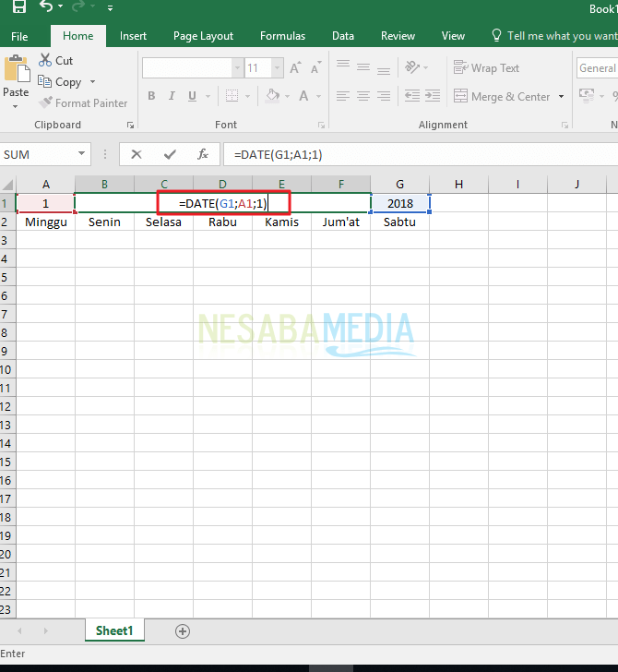The image size is (618, 672).
Task: Expand the font name dropdown
Action: pyautogui.click(x=237, y=68)
